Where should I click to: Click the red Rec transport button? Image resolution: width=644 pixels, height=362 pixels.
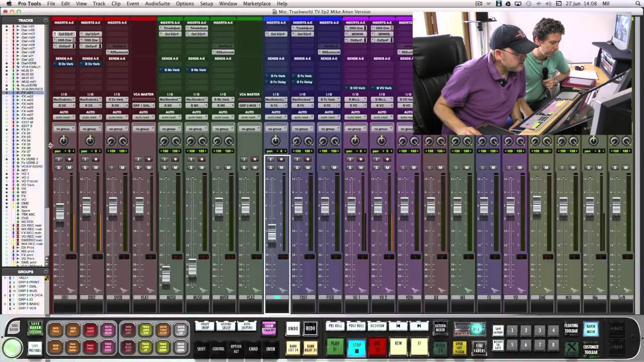377,346
